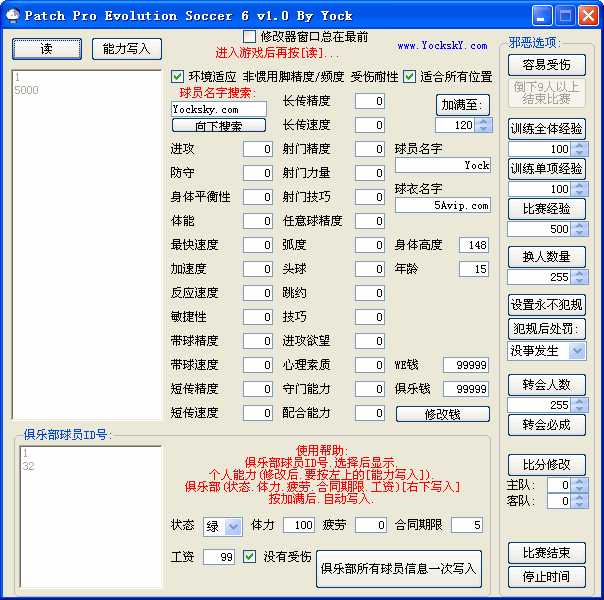Open the 没事发生 dropdown

[577, 351]
